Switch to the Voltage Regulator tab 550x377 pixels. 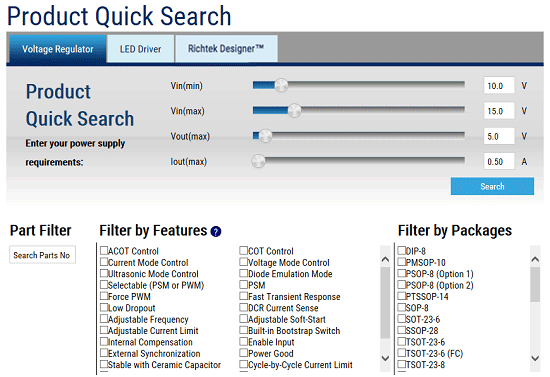click(x=58, y=49)
